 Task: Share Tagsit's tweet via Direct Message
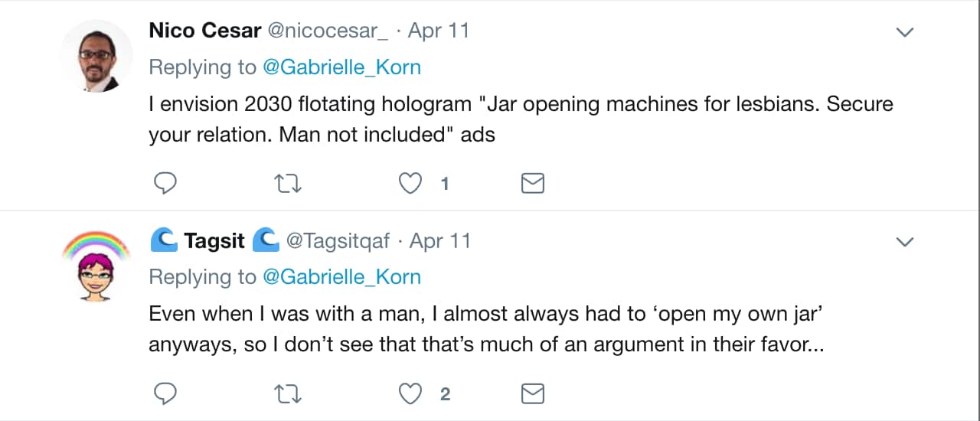532,394
